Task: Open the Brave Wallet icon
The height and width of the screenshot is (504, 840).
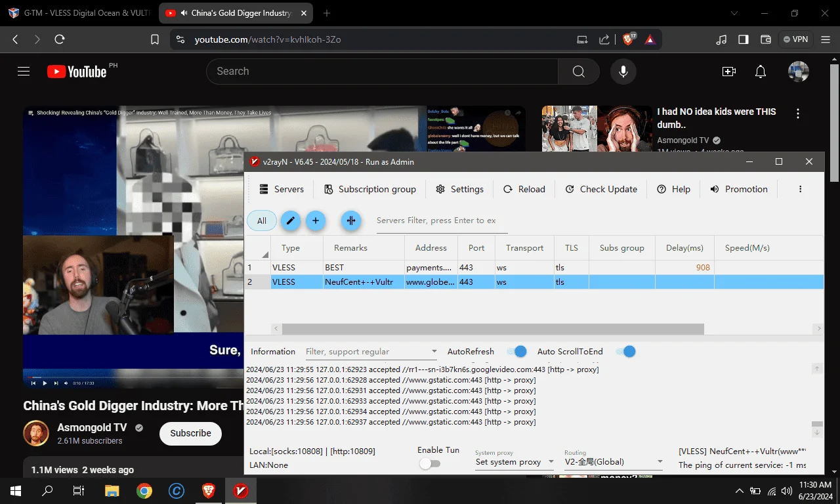Action: (x=765, y=39)
